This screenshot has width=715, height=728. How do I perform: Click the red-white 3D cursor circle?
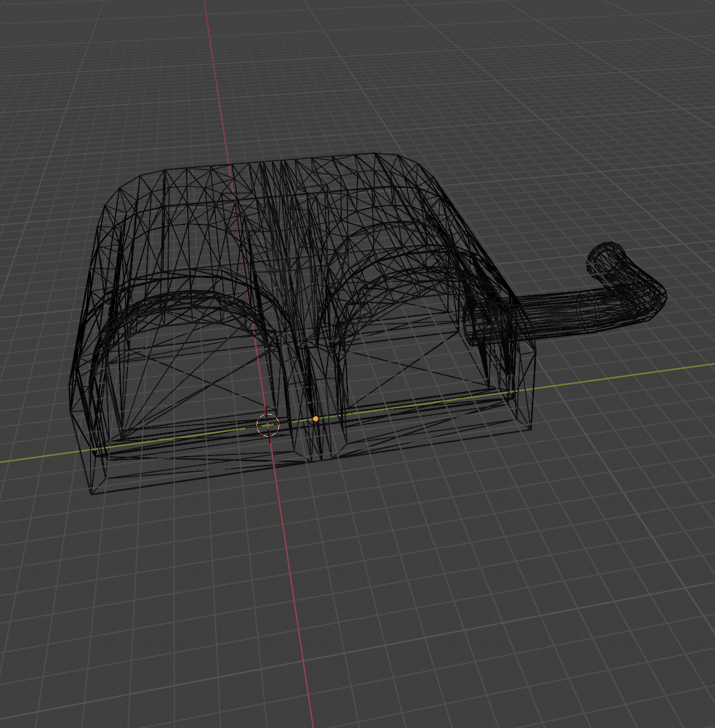tap(268, 425)
